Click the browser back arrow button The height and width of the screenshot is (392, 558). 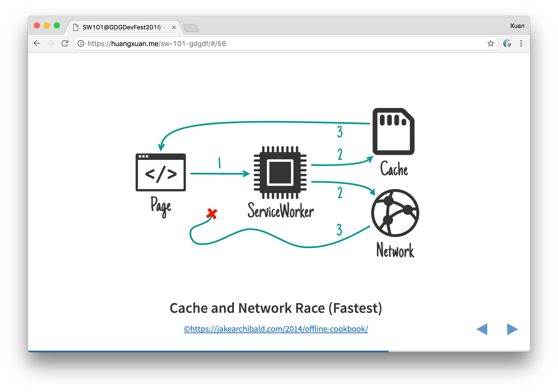point(37,43)
